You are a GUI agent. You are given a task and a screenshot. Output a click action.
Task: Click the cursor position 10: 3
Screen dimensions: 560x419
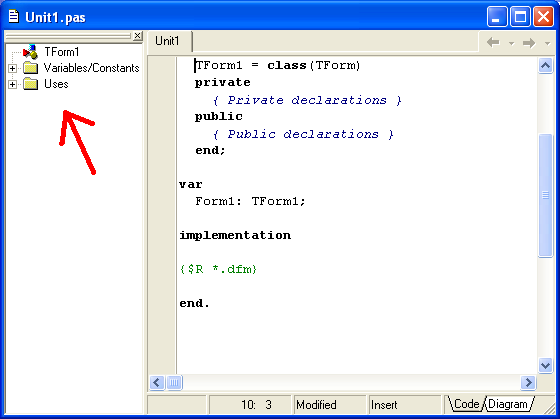[250, 405]
